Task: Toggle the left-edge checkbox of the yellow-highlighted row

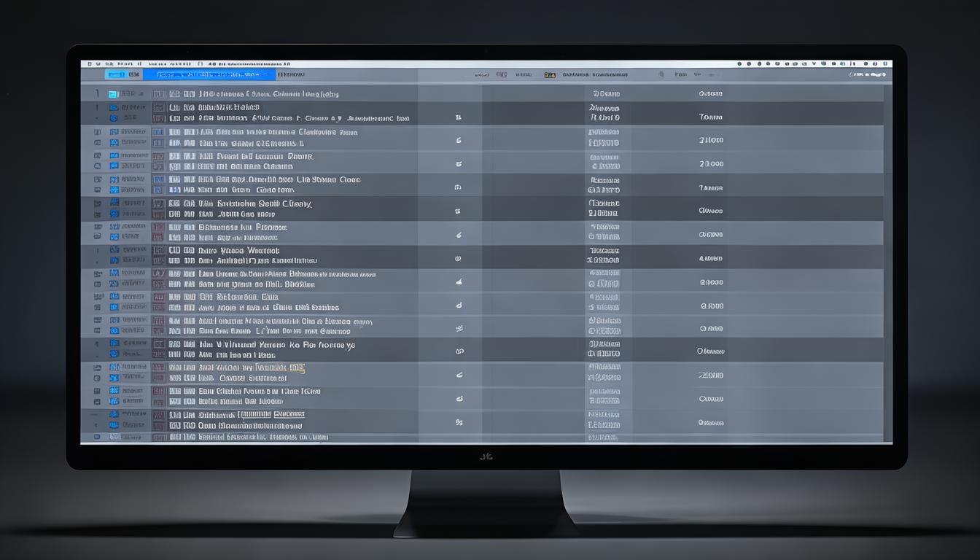Action: click(97, 368)
